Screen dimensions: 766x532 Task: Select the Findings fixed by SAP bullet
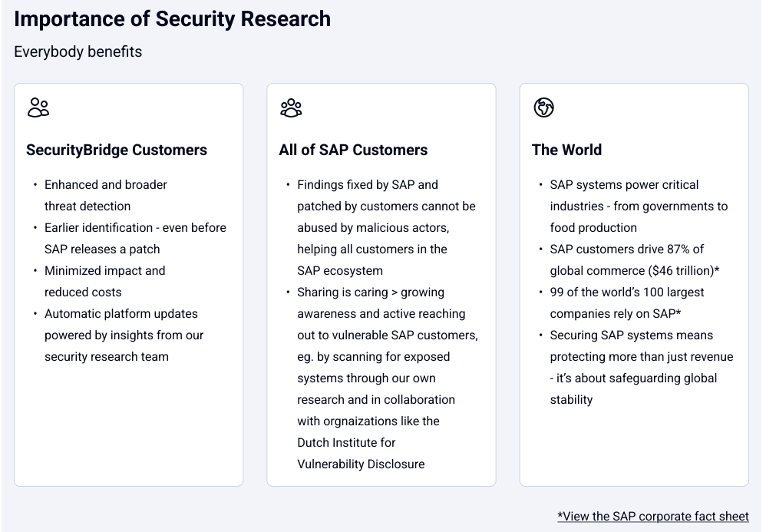click(x=386, y=227)
